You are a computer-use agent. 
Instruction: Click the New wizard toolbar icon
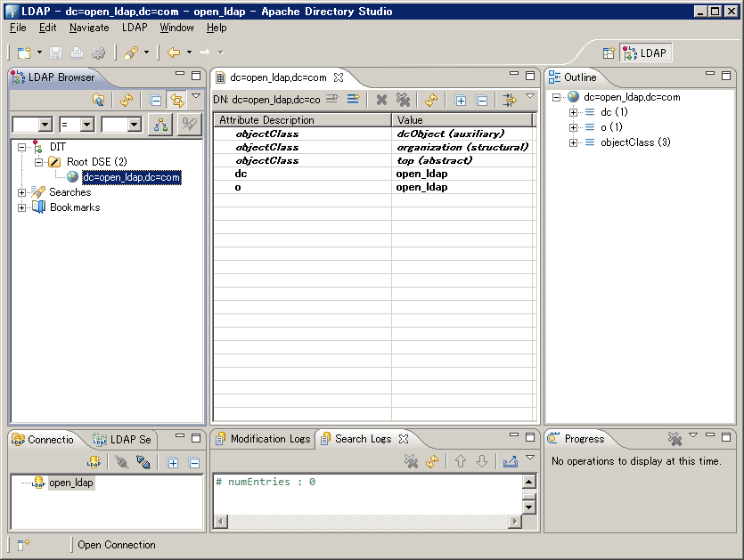pos(24,53)
